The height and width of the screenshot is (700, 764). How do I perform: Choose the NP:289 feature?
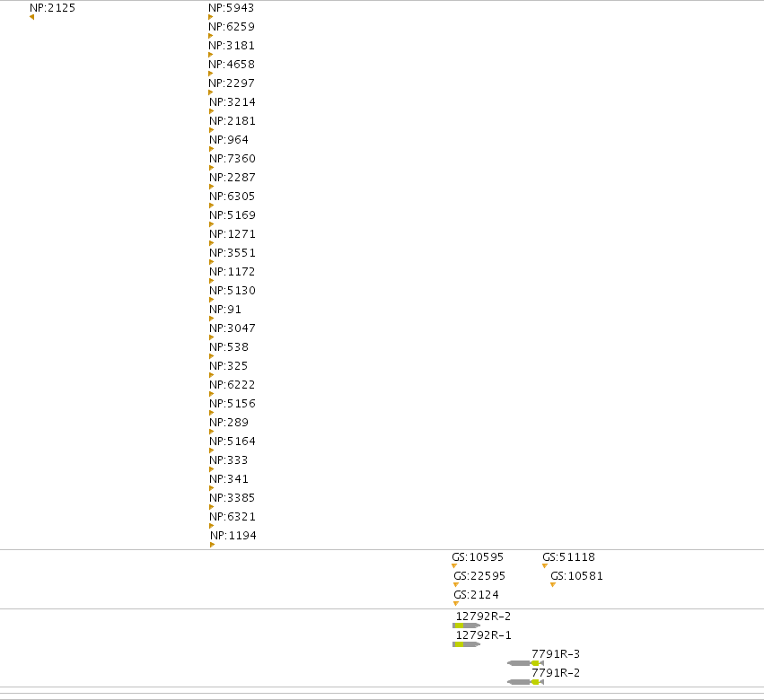pos(229,423)
